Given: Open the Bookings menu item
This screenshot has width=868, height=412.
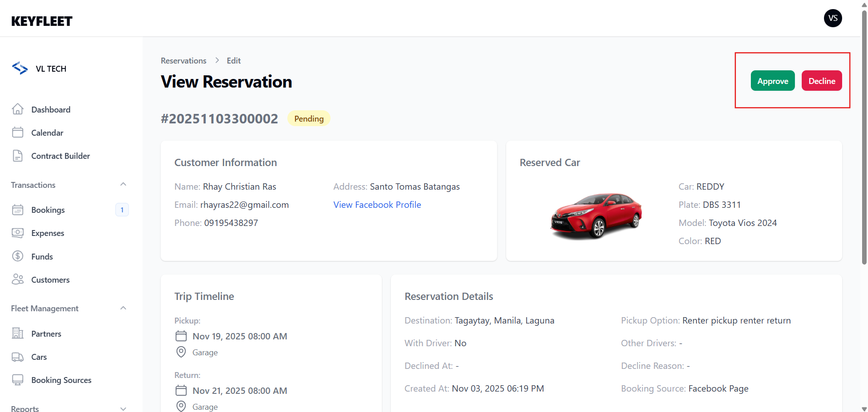Looking at the screenshot, I should tap(48, 210).
